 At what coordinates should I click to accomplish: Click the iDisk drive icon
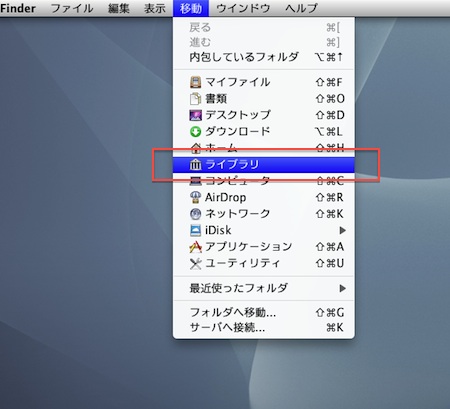point(195,230)
